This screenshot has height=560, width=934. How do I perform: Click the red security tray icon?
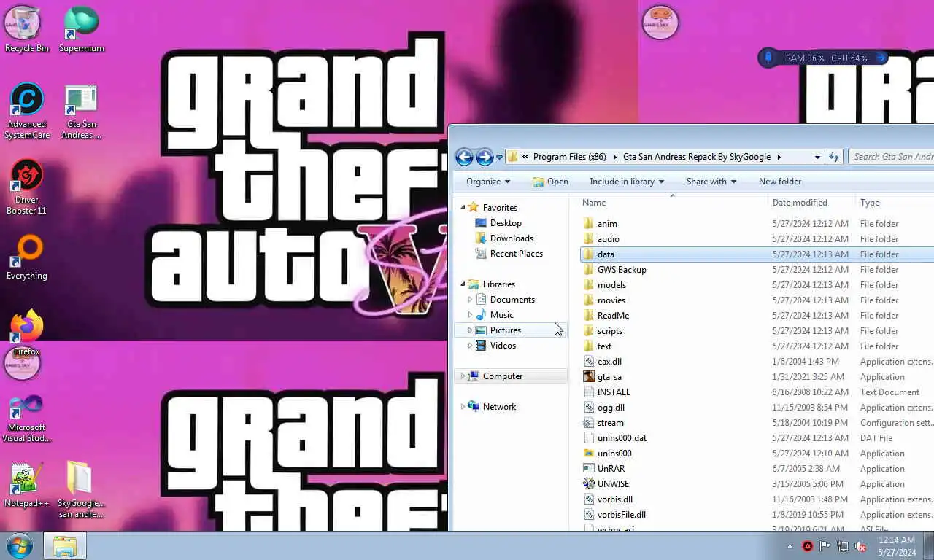tap(808, 546)
